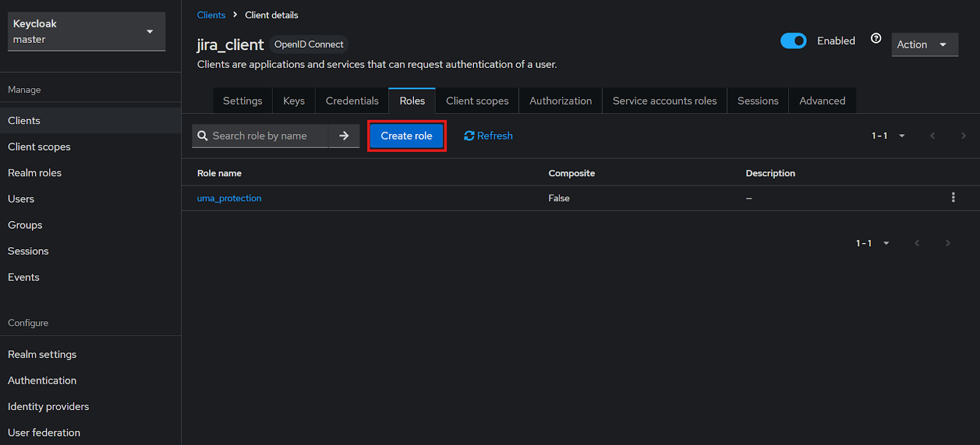Screen dimensions: 980x445
Task: Open Events in the sidebar
Action: click(x=91, y=277)
